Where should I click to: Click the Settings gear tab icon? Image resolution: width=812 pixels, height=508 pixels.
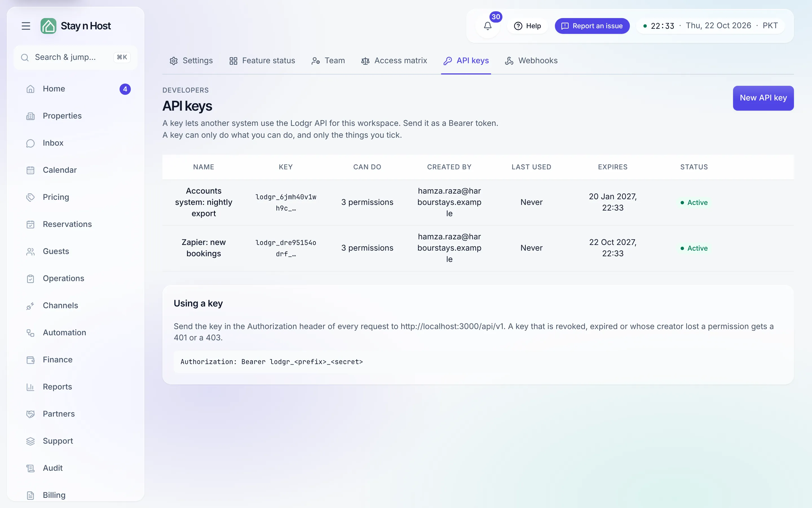pyautogui.click(x=173, y=61)
